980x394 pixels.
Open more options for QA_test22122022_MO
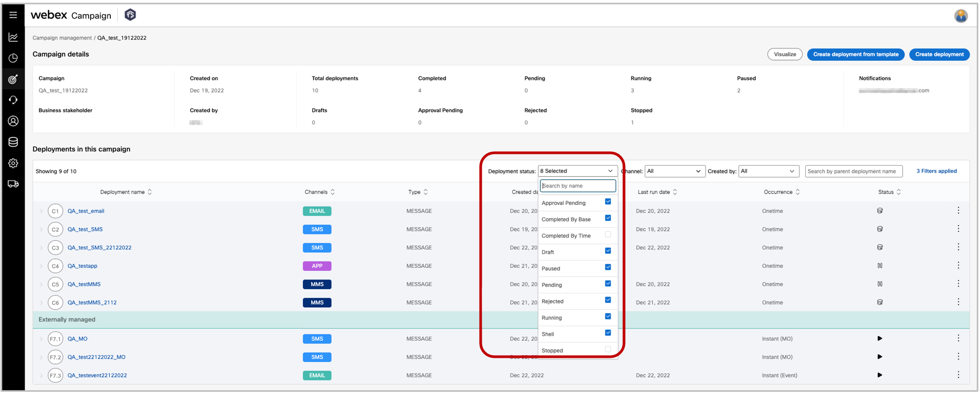pyautogui.click(x=958, y=357)
